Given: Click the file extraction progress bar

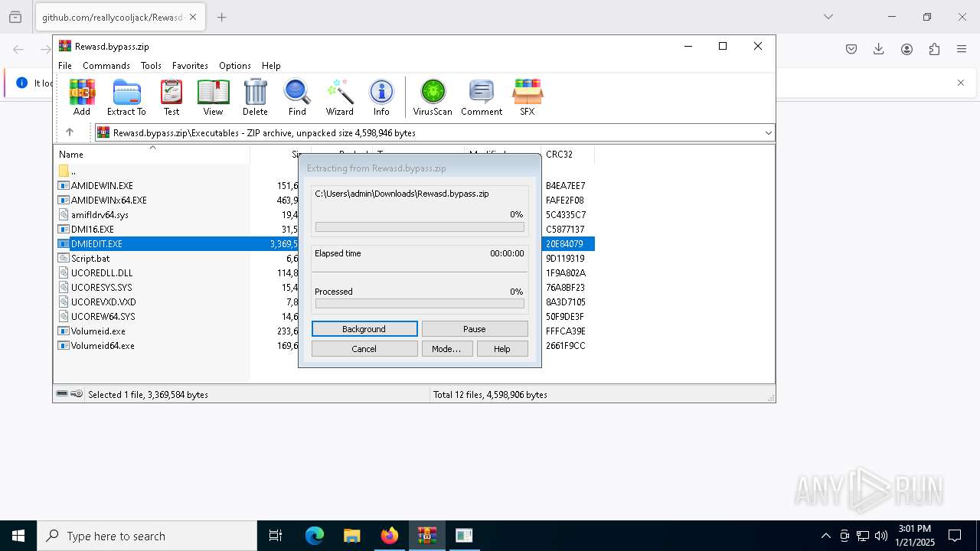Looking at the screenshot, I should (420, 227).
